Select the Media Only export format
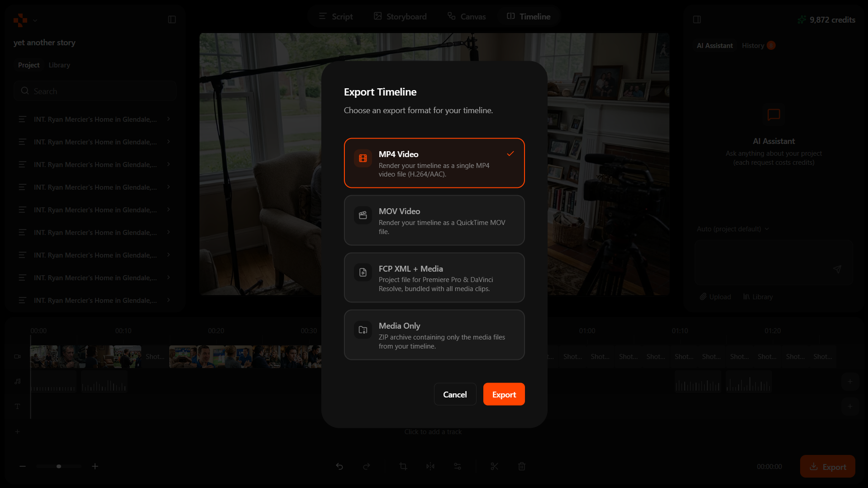Image resolution: width=868 pixels, height=488 pixels. coord(434,335)
